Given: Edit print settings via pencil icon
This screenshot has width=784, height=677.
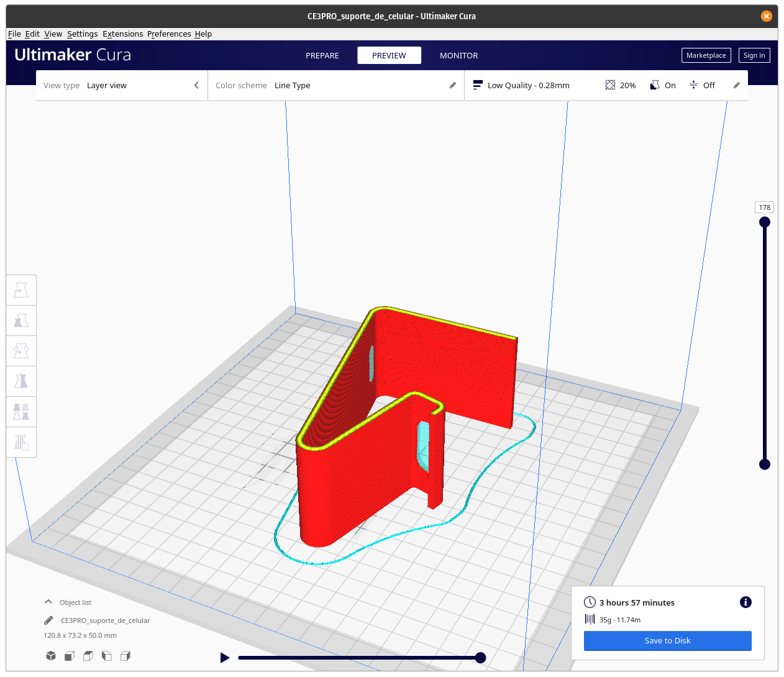Looking at the screenshot, I should tap(737, 85).
